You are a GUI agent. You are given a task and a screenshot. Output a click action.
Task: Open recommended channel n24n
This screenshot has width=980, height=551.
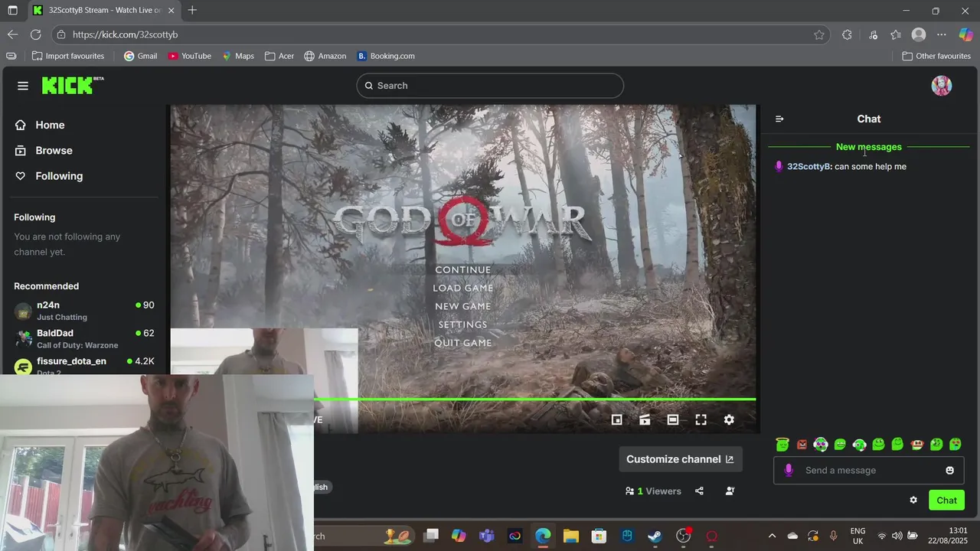pos(84,311)
